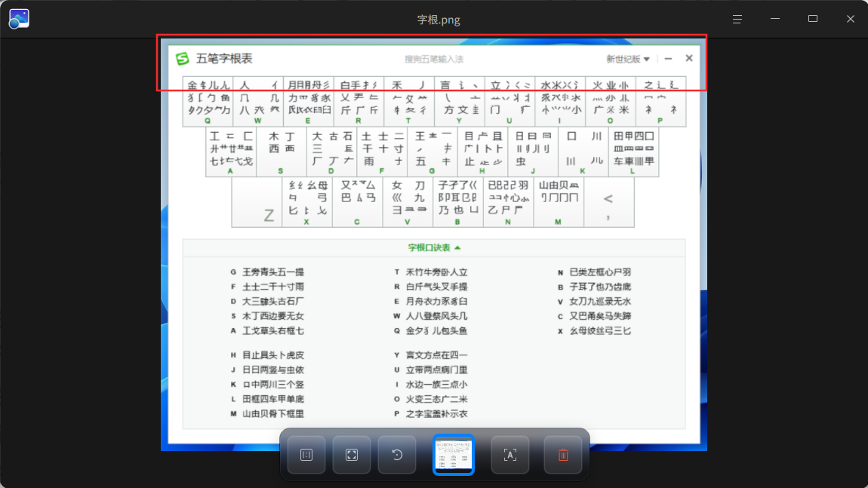Click the comma key with < symbol
Screen dimensions: 868x488
[x=609, y=202]
